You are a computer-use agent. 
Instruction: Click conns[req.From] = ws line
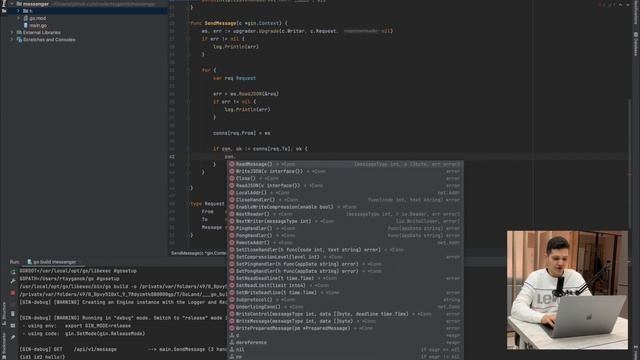click(241, 133)
